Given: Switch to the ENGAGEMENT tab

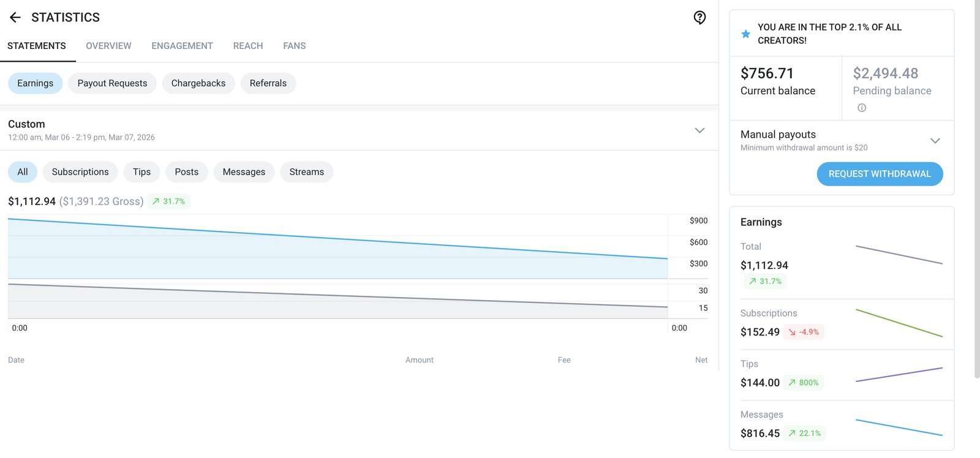Looking at the screenshot, I should (x=182, y=46).
